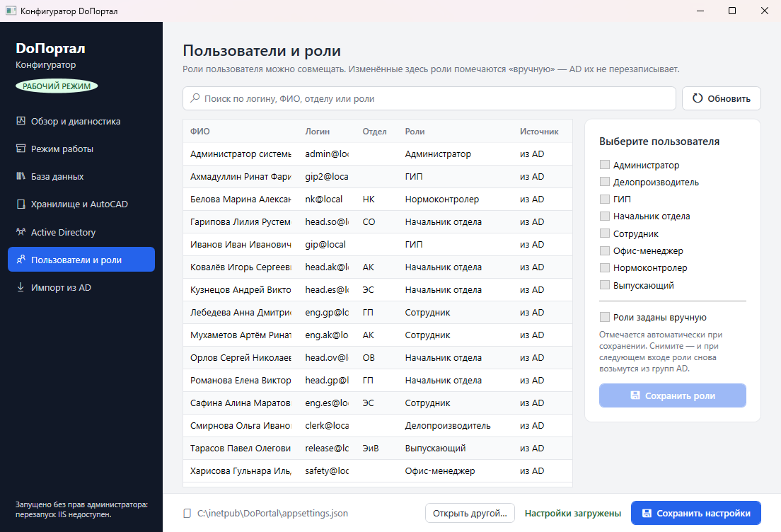Click Открыть другой... button
The height and width of the screenshot is (532, 781).
point(470,513)
